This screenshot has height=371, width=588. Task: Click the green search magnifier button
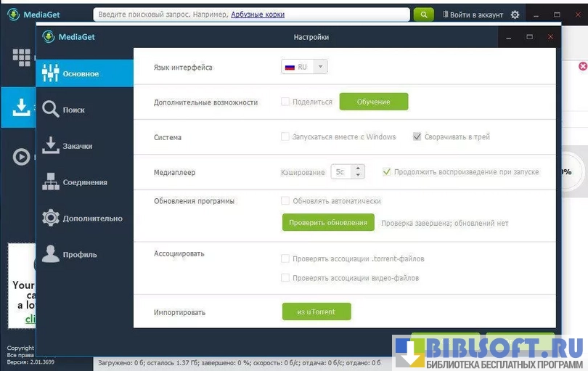pos(423,15)
